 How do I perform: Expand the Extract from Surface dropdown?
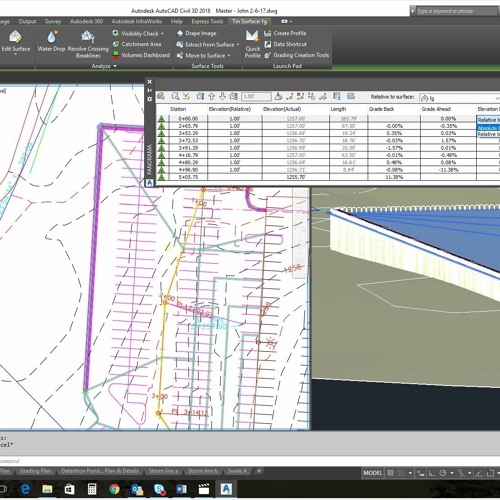point(238,45)
